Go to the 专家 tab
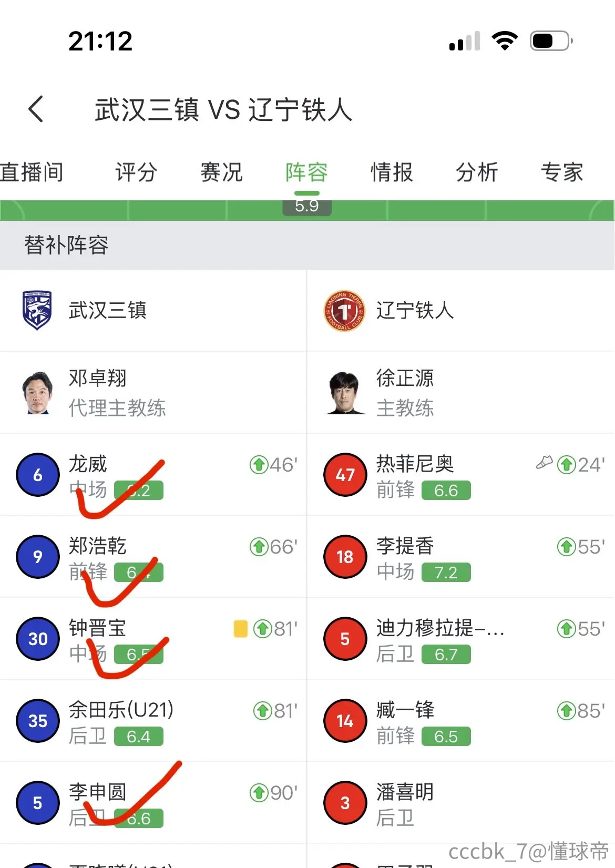This screenshot has height=868, width=615. coord(562,172)
